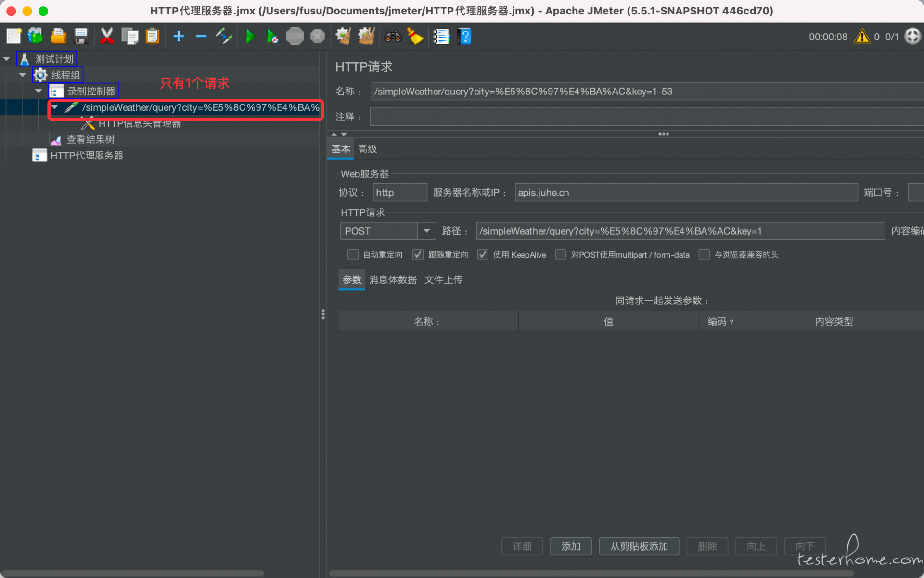
Task: Switch to the 文件上传 tab
Action: pyautogui.click(x=443, y=279)
